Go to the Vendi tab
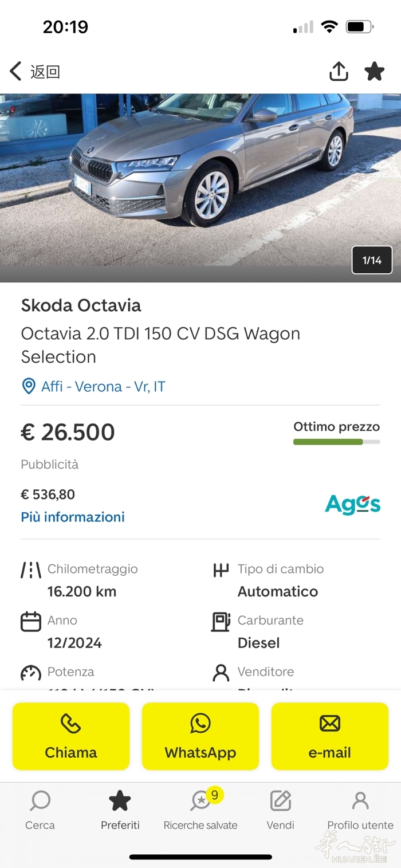Viewport: 401px width, 868px height. [x=281, y=809]
